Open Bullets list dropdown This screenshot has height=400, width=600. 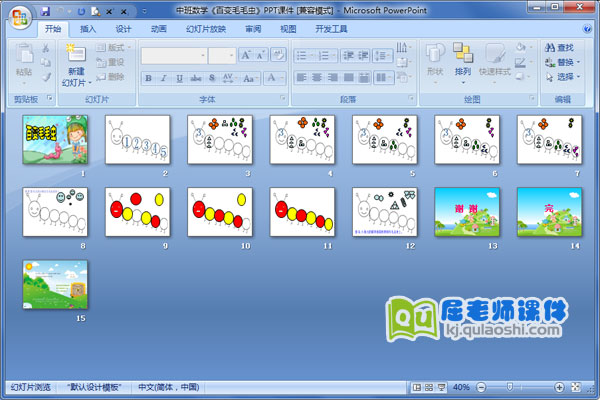pyautogui.click(x=305, y=56)
